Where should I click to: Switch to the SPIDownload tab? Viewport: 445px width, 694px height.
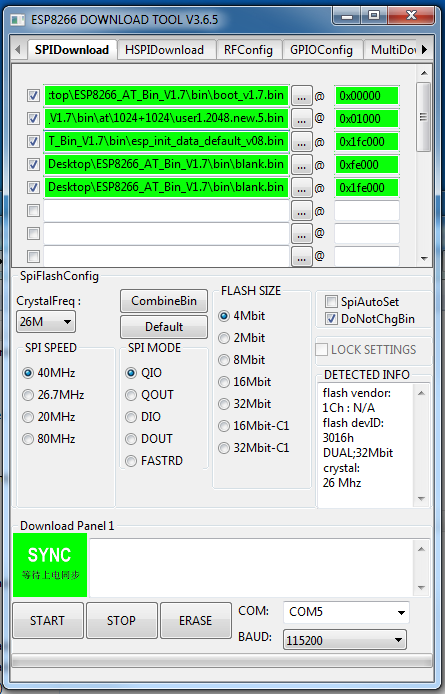coord(72,50)
